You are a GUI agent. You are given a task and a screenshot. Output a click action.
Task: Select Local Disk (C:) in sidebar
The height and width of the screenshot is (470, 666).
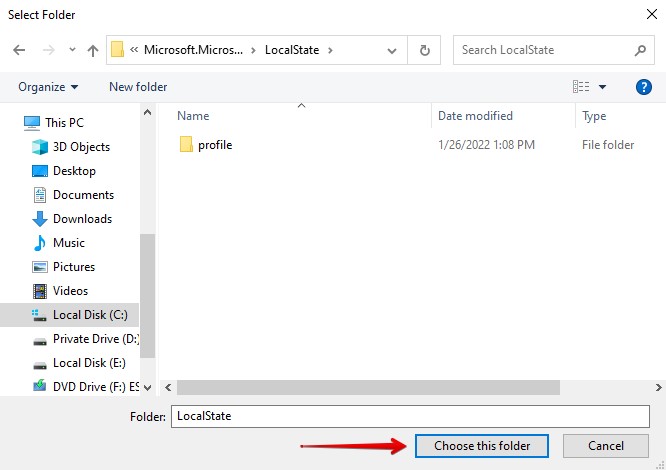(89, 315)
